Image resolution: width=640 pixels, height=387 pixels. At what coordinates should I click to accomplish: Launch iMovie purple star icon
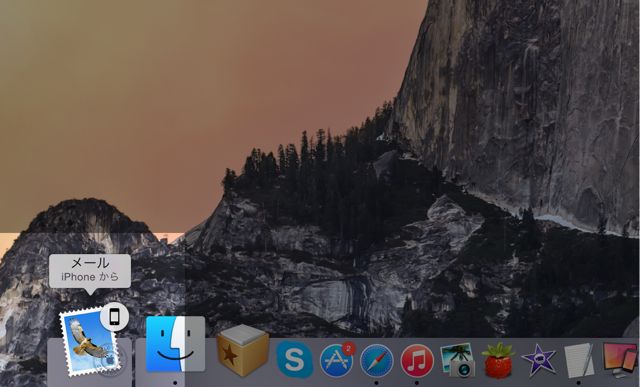click(x=539, y=360)
